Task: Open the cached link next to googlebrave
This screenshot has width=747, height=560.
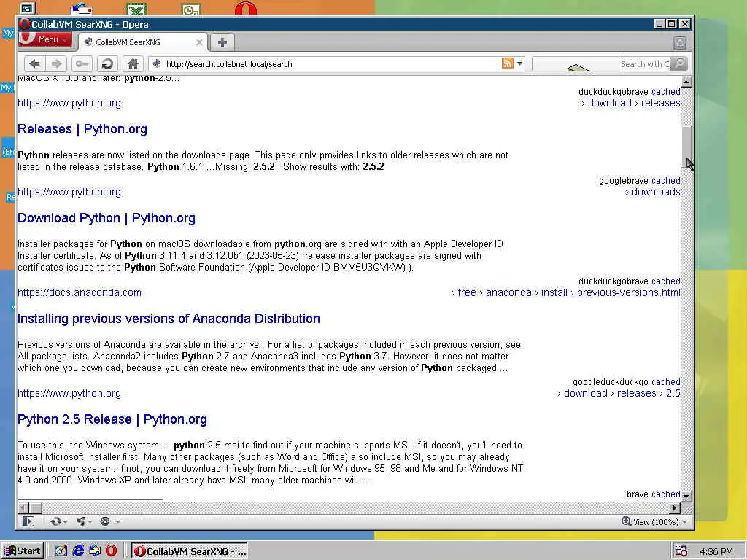Action: tap(665, 181)
